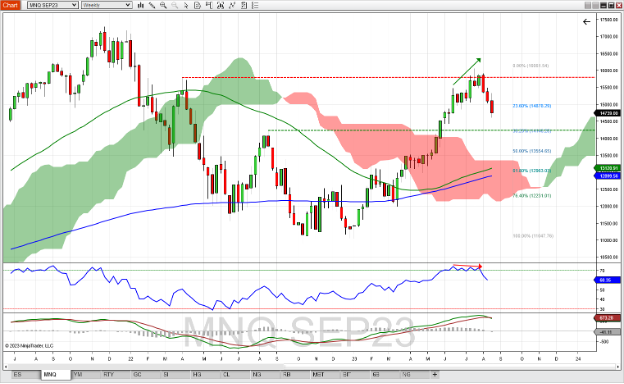Screen dimensions: 624x384
Task: Activate the zoom in magnifier
Action: (x=163, y=5)
